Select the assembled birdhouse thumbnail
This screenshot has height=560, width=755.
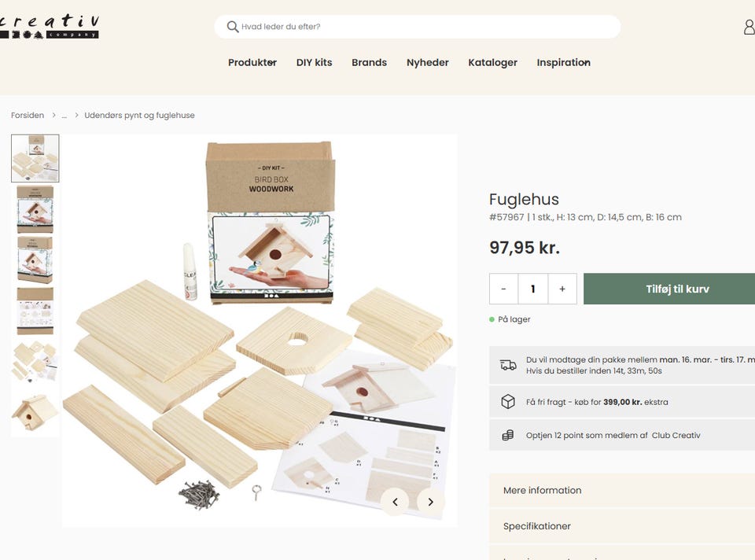pyautogui.click(x=35, y=413)
